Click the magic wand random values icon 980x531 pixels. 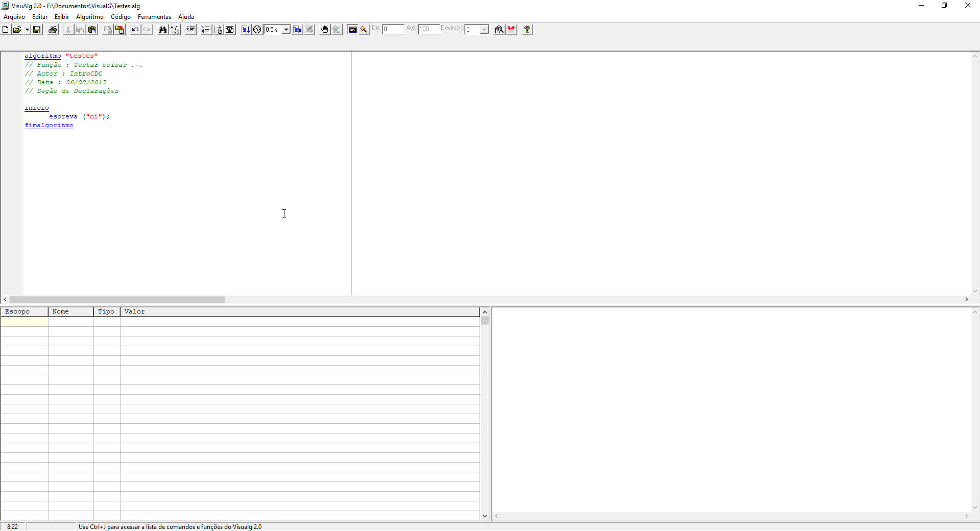[x=364, y=30]
